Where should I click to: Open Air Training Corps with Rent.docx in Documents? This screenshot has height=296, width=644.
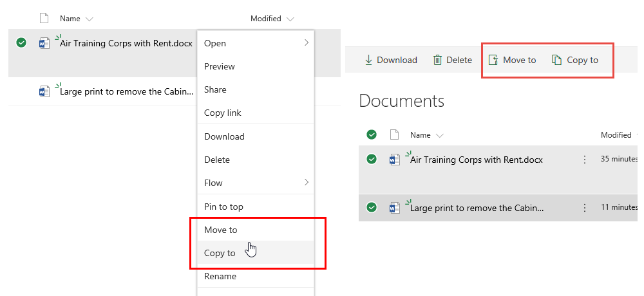click(477, 160)
